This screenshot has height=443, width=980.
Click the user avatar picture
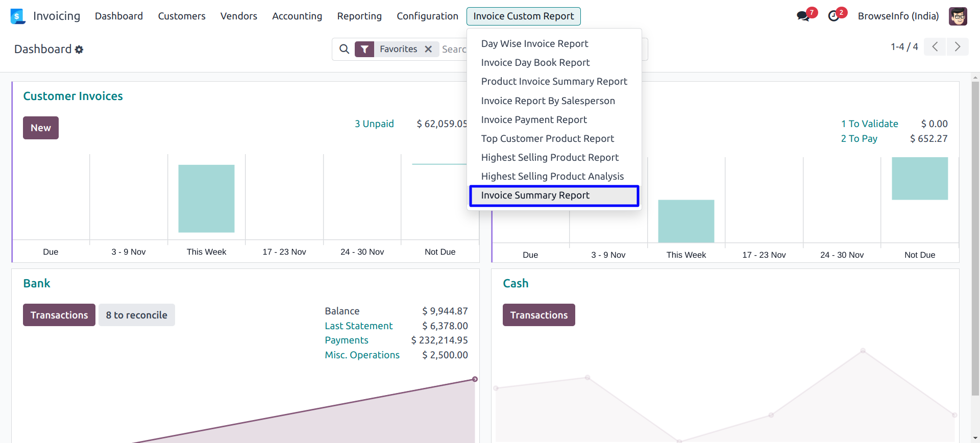point(958,16)
